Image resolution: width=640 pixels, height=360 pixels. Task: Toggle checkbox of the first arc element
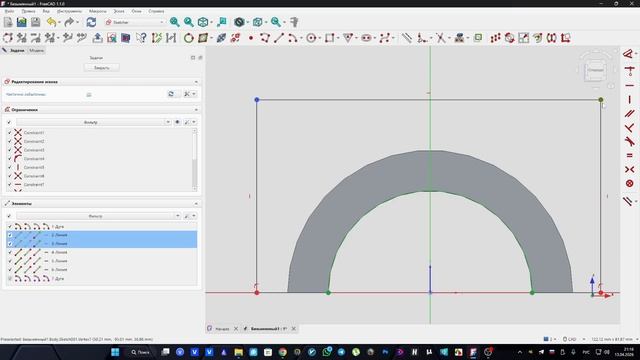point(10,227)
